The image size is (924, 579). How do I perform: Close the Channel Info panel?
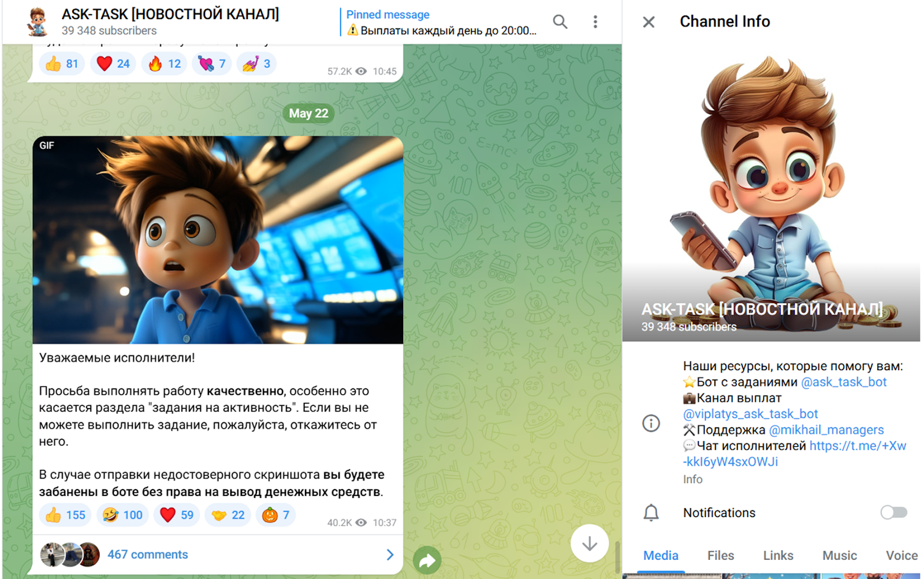tap(649, 22)
